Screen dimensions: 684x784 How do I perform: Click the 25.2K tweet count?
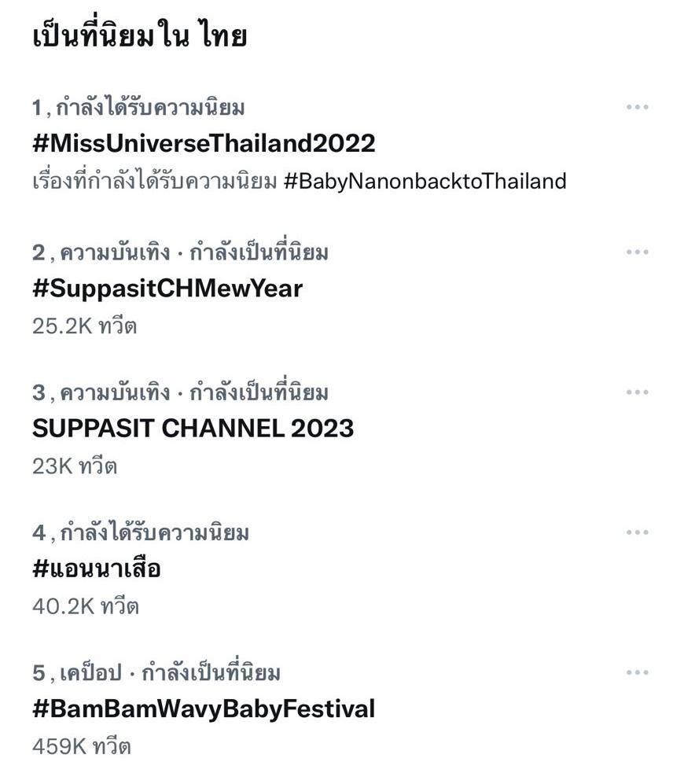[84, 326]
